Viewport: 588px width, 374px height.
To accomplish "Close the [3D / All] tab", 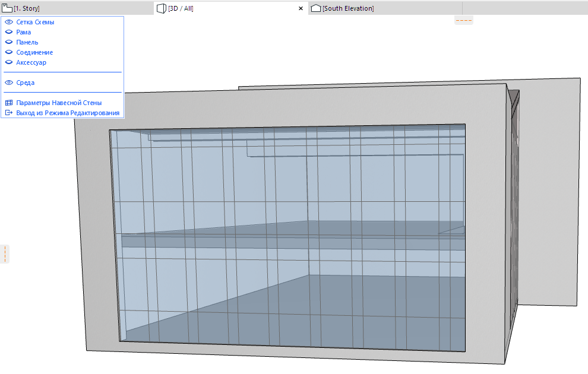I will coord(301,8).
